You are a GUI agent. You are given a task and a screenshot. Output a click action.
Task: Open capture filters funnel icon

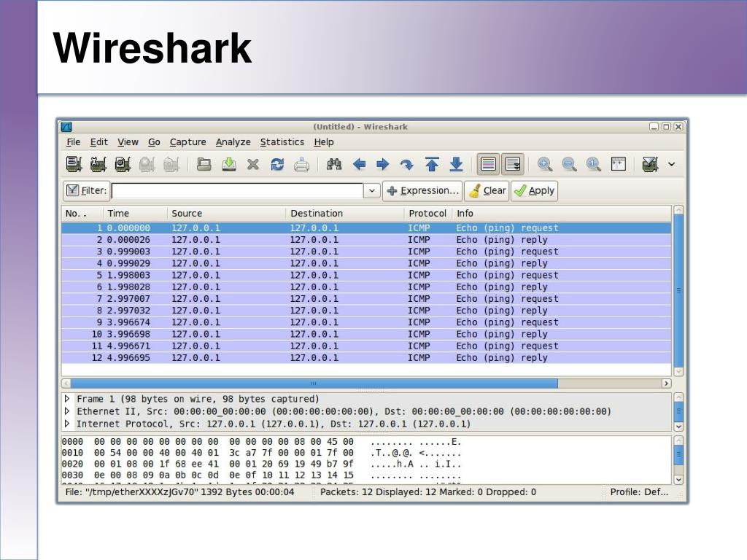point(650,164)
